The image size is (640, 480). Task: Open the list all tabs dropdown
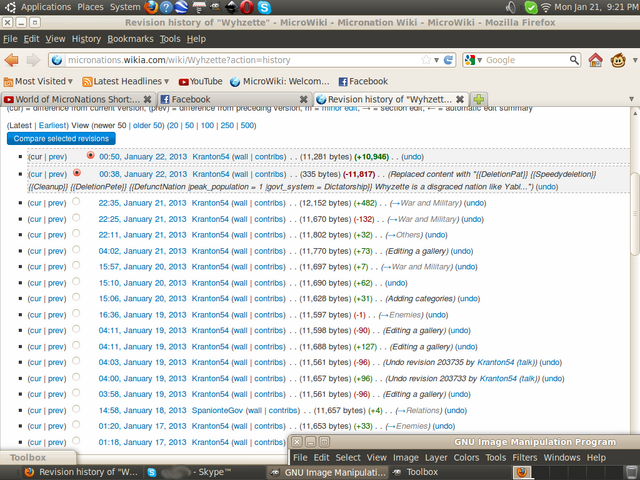631,99
